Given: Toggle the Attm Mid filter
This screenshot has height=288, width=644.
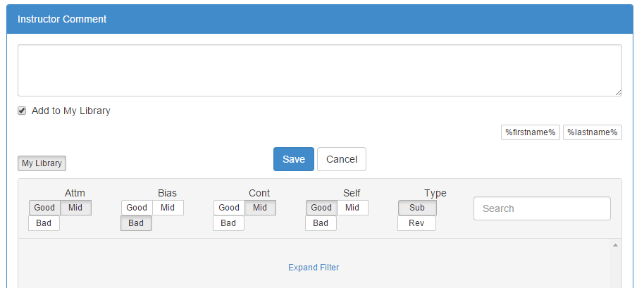Looking at the screenshot, I should pos(75,208).
